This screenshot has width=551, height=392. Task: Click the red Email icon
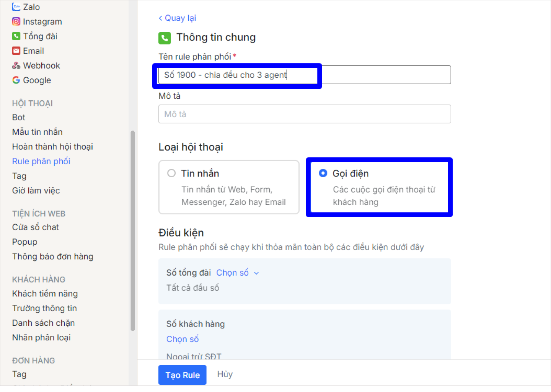[16, 51]
